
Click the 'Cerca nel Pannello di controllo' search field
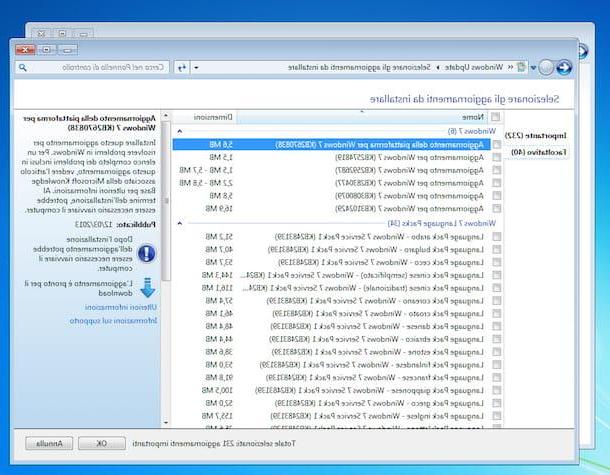click(x=92, y=67)
